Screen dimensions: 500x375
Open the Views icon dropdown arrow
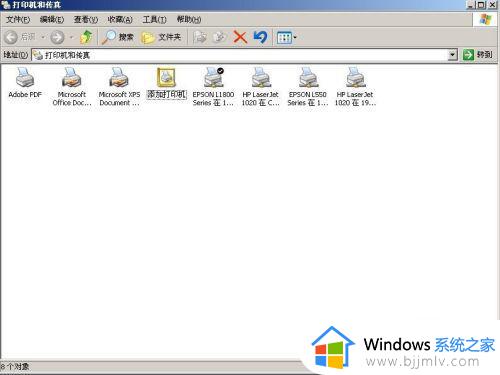[295, 37]
